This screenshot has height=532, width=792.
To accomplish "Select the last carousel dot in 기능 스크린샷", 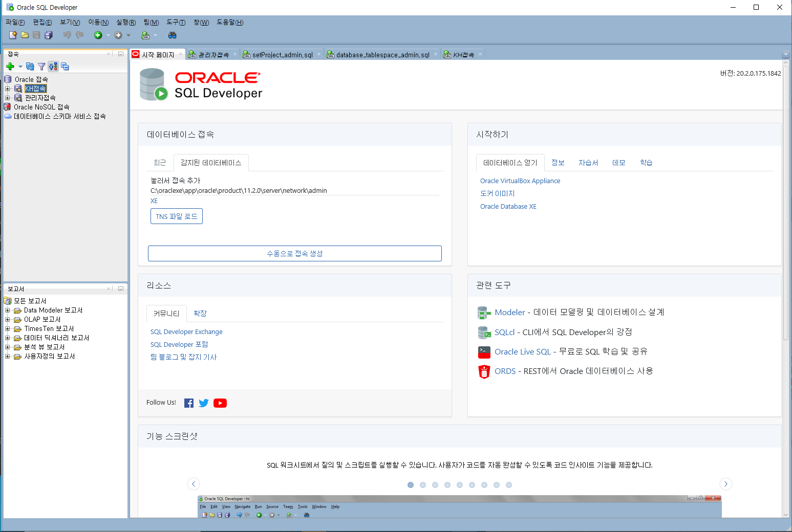I will click(x=509, y=485).
